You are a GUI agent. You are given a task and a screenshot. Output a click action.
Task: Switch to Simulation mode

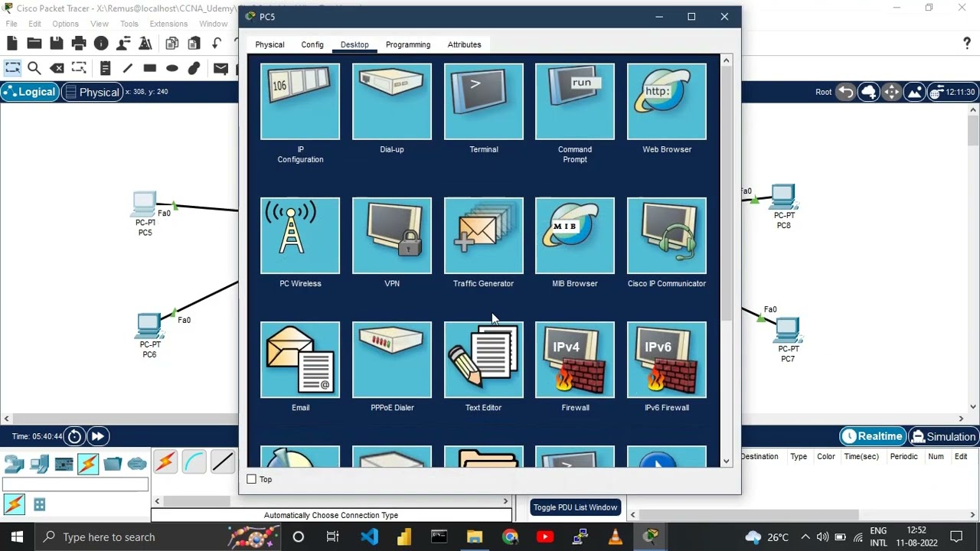pyautogui.click(x=943, y=436)
